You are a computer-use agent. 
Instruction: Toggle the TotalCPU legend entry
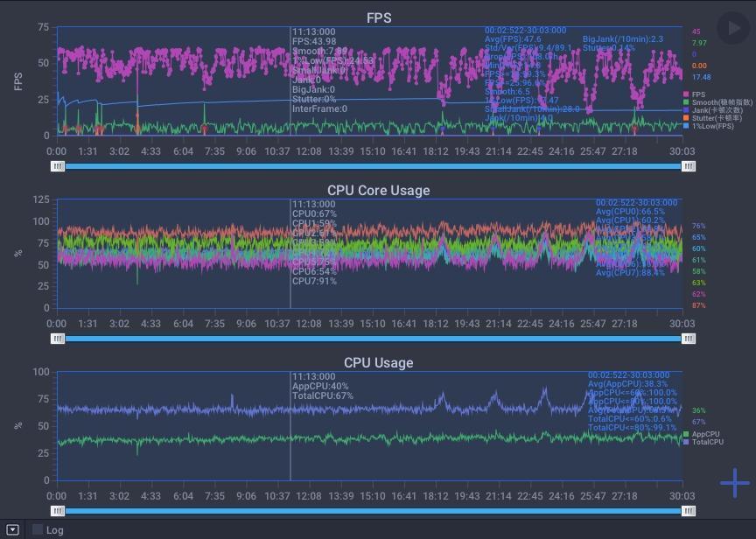(703, 442)
